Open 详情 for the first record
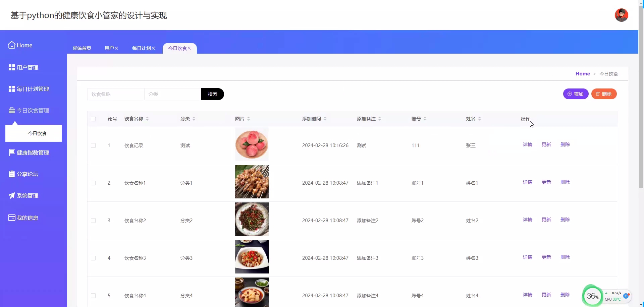The width and height of the screenshot is (644, 307). 527,144
